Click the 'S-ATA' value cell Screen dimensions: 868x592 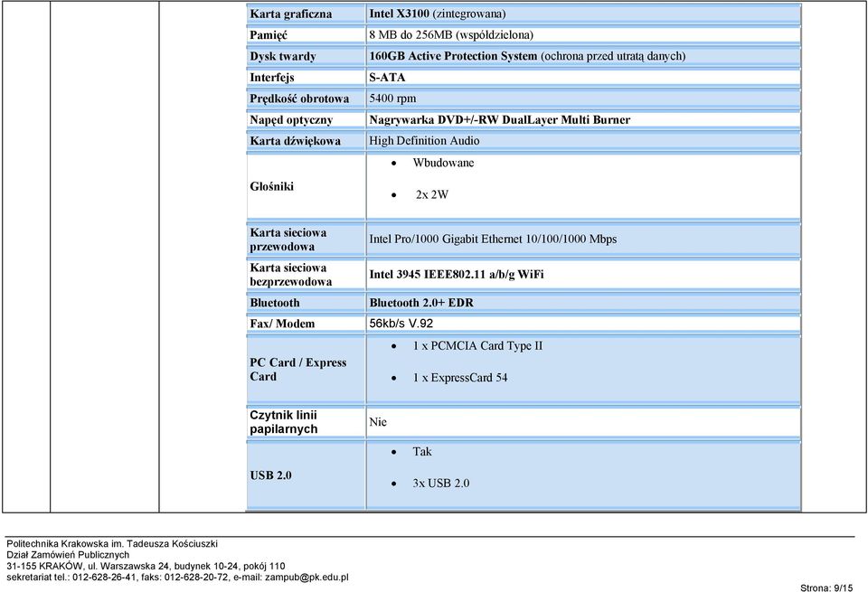[583, 78]
